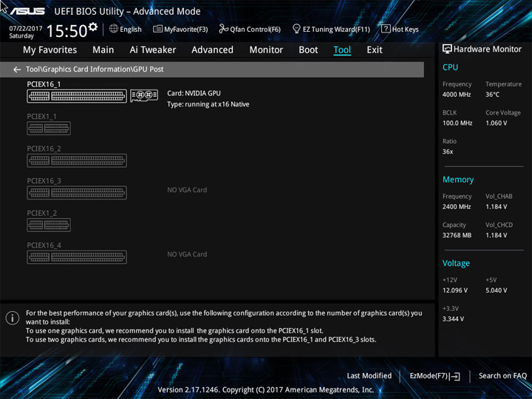Select the PCIEX16_1 slot graphic
The image size is (532, 399).
[x=77, y=96]
